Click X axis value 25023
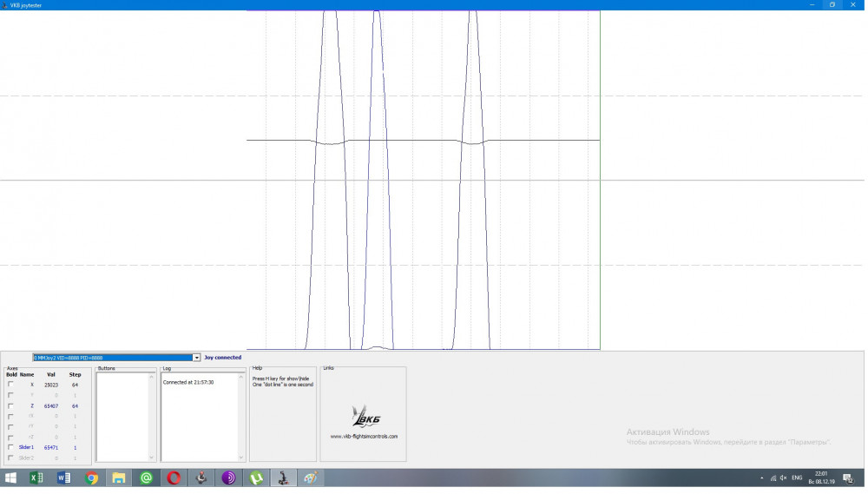 point(51,385)
